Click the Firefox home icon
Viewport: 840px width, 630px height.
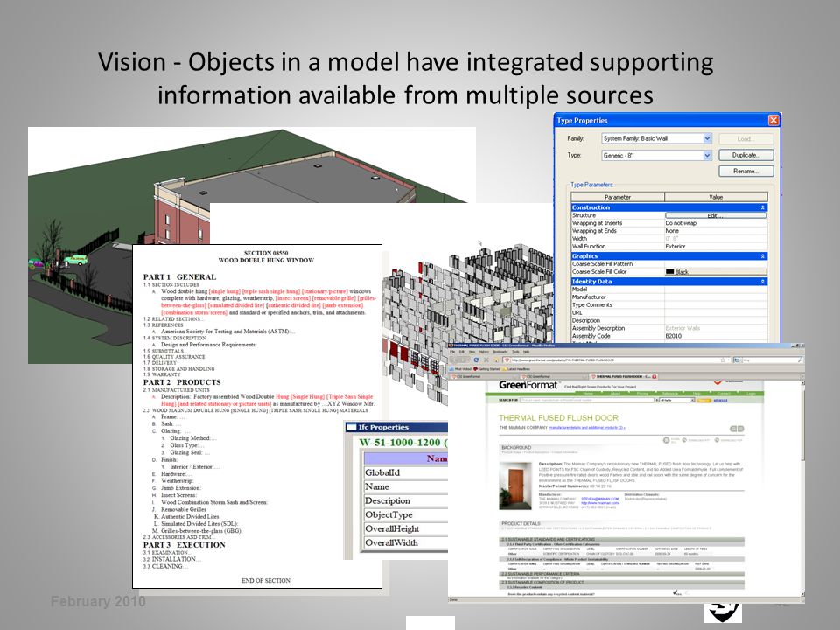[495, 360]
